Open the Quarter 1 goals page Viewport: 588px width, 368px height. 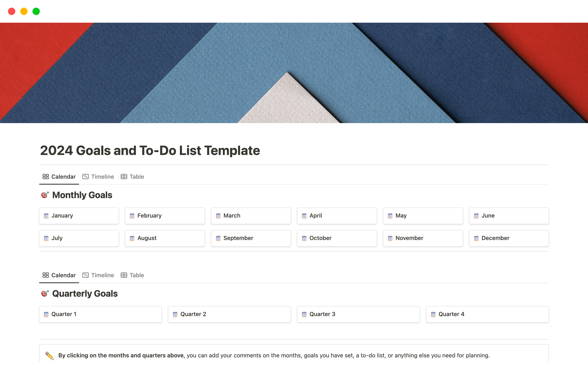coord(100,314)
